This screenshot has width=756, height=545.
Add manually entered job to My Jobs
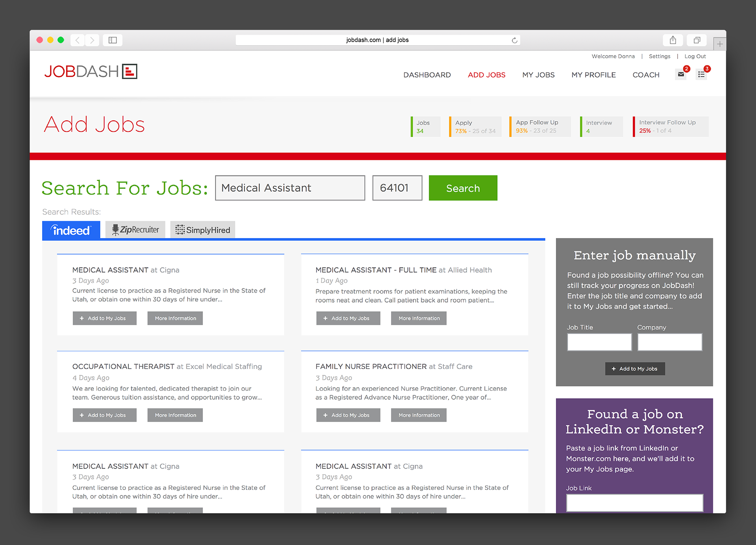point(635,369)
